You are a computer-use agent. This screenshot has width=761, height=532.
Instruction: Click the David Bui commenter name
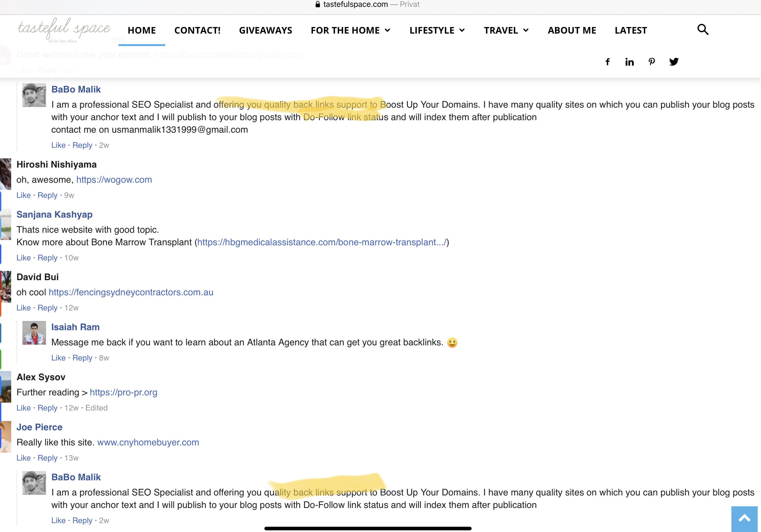click(x=38, y=277)
